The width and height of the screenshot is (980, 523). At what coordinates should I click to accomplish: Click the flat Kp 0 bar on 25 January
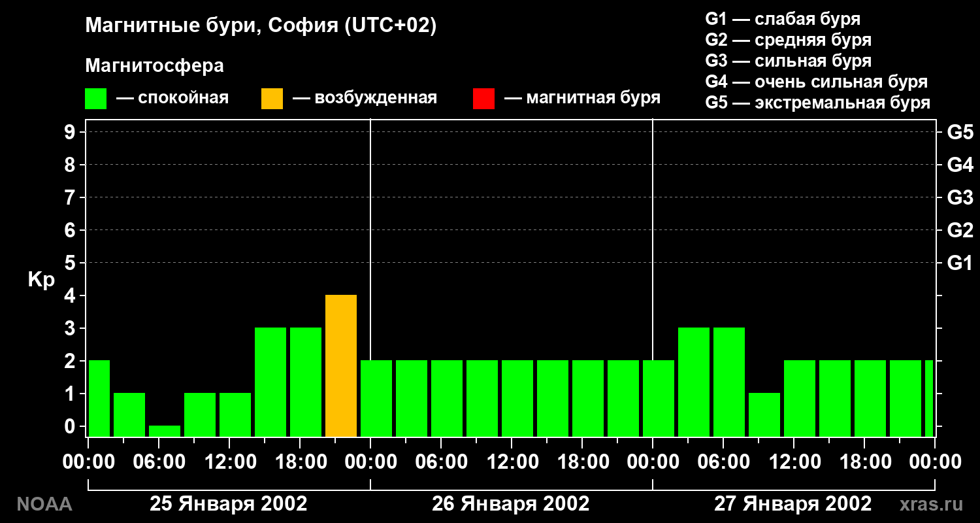coord(165,431)
